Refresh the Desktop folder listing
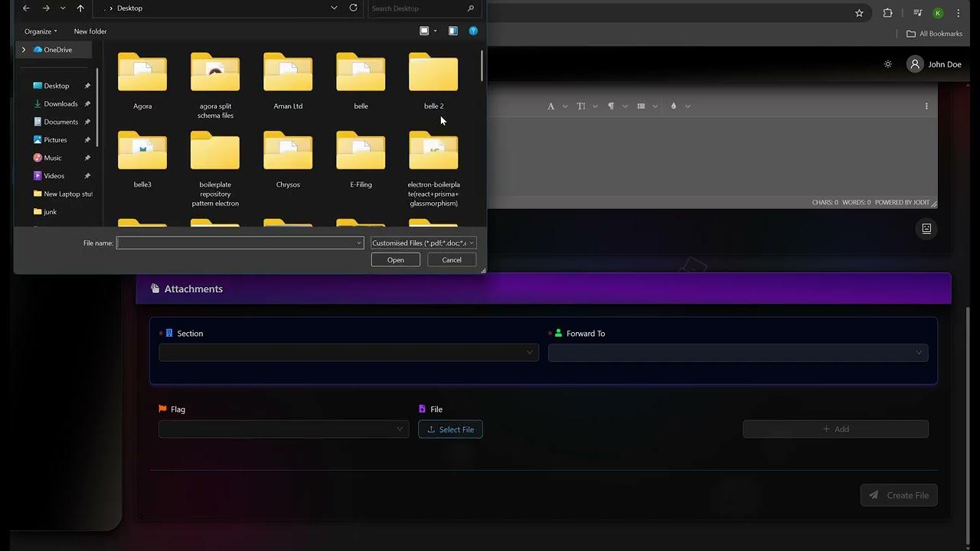 [x=353, y=8]
